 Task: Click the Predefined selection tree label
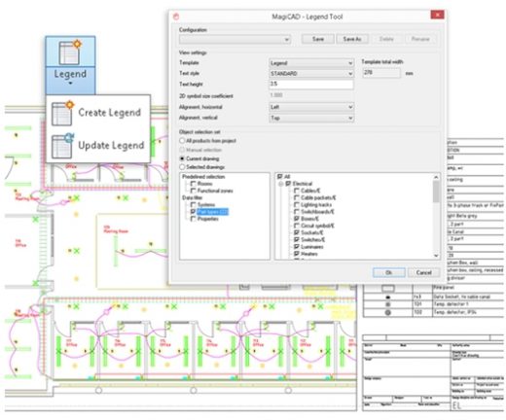[203, 177]
